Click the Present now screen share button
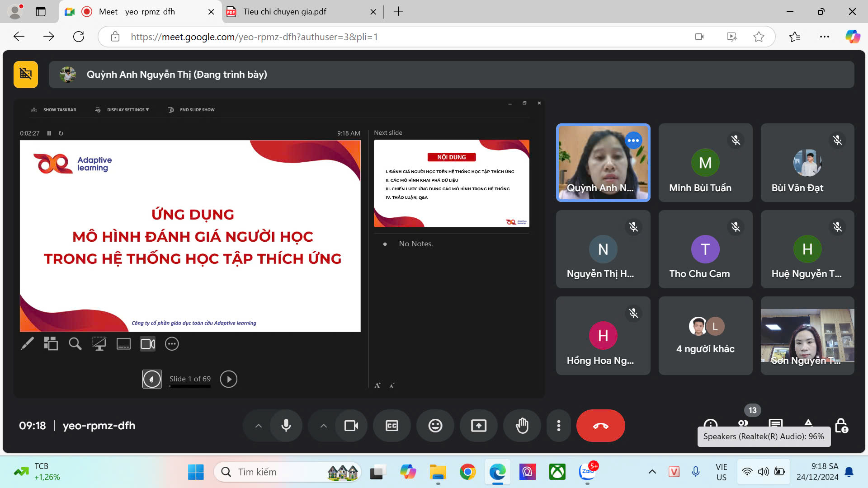The width and height of the screenshot is (868, 488). point(479,426)
